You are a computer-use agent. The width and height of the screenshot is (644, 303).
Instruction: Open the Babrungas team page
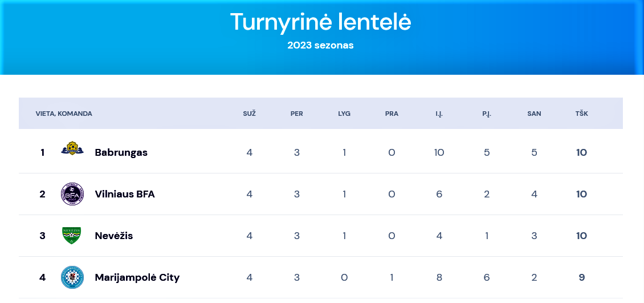click(x=121, y=152)
